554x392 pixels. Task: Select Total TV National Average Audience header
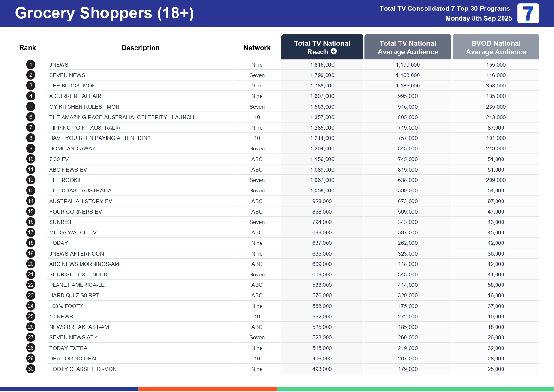407,47
